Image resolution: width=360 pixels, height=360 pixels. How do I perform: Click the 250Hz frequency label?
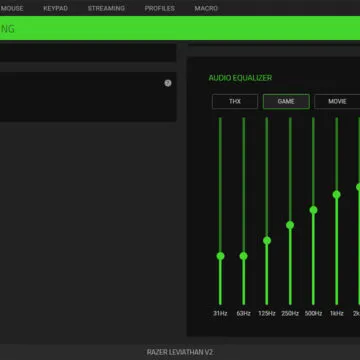click(x=290, y=313)
